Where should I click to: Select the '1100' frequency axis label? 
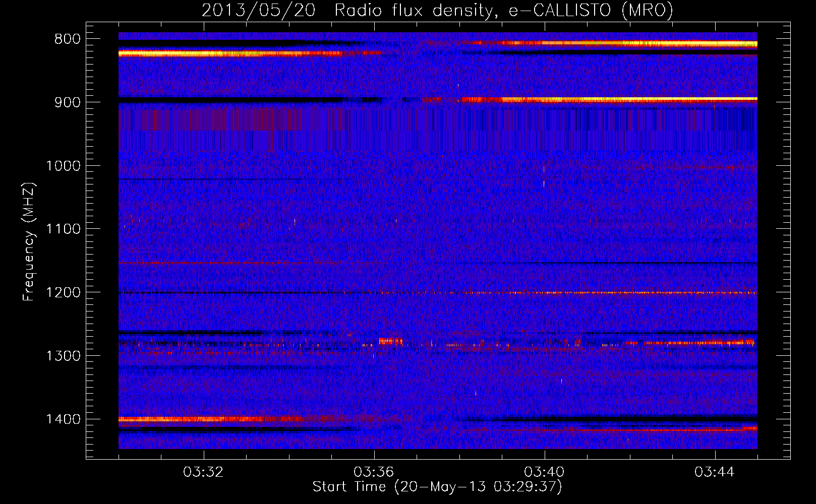click(63, 229)
